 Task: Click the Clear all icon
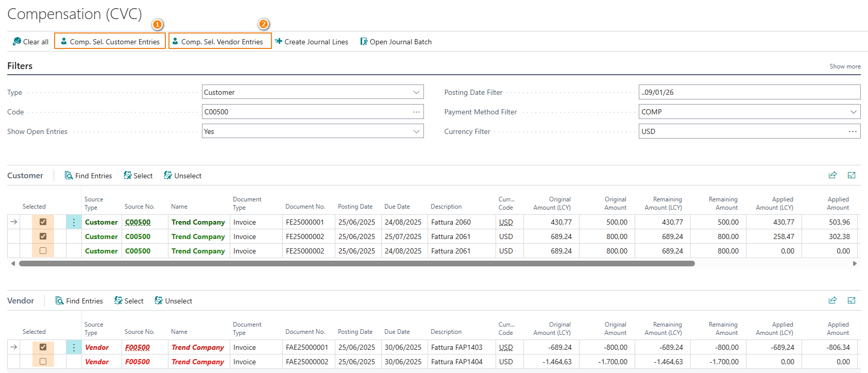17,42
